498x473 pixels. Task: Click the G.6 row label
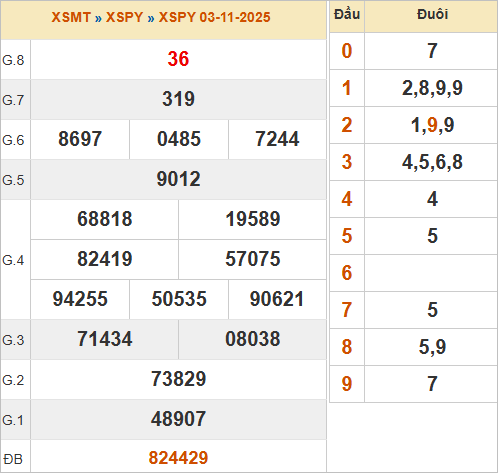tap(13, 140)
